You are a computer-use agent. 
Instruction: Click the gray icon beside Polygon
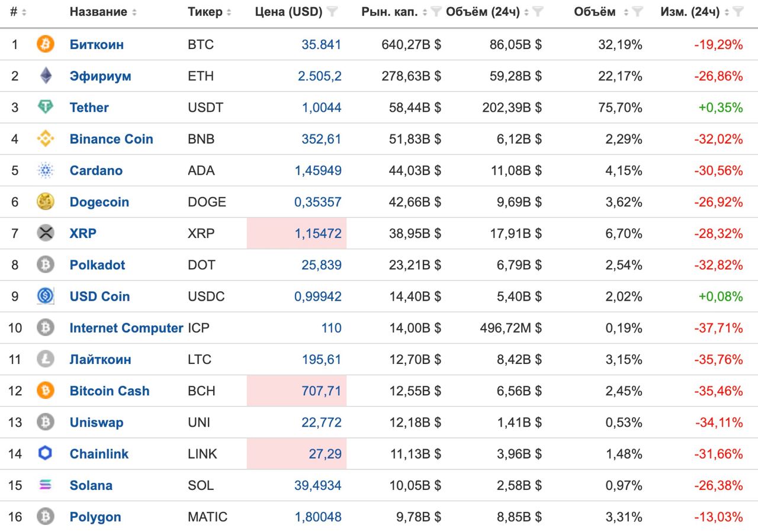[45, 517]
